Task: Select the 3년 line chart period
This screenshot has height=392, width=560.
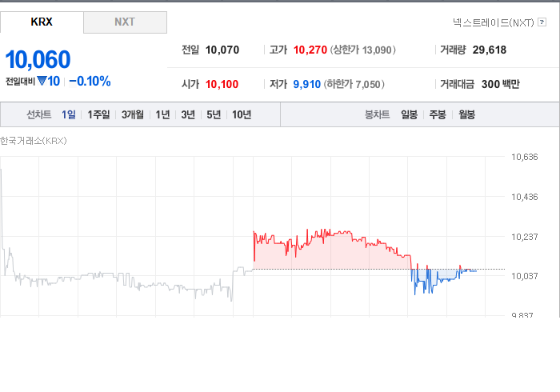Action: pyautogui.click(x=188, y=114)
